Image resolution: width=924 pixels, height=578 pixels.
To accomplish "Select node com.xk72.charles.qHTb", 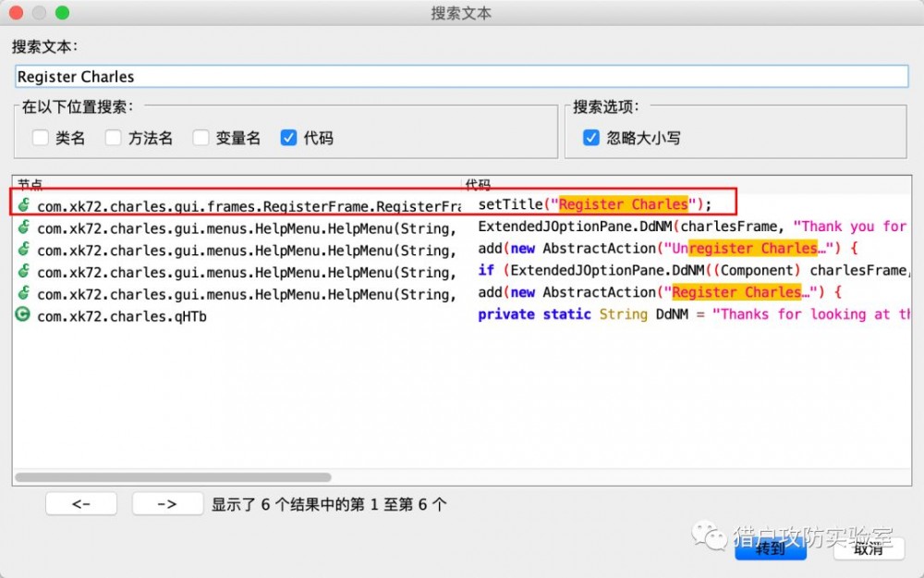I will [x=122, y=316].
